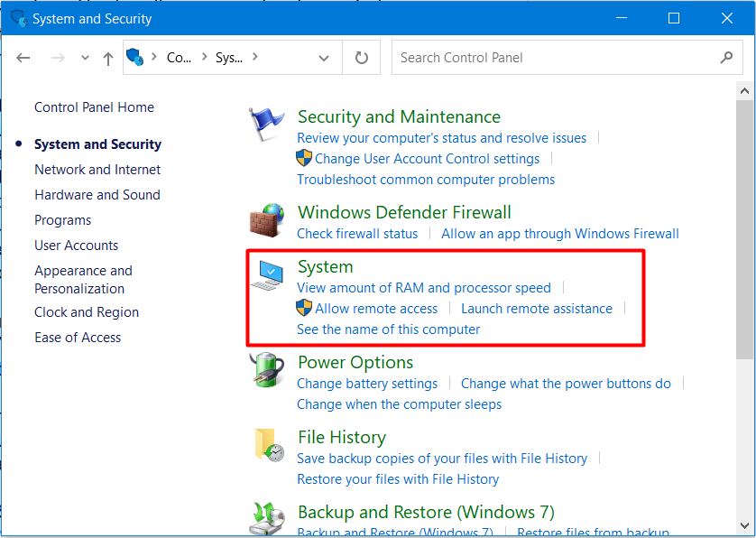The height and width of the screenshot is (538, 756).
Task: Click the search magnifier icon
Action: [726, 58]
